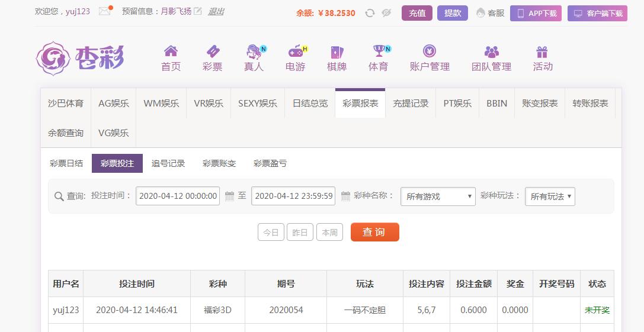This screenshot has height=332, width=644.
Task: Select 彩票投注 sub-tab
Action: [117, 163]
